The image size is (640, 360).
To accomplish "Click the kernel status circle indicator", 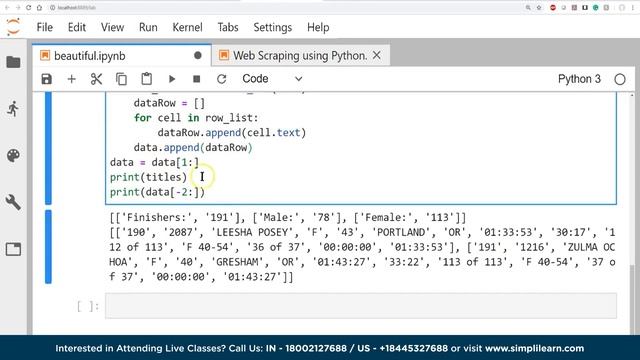I will pos(620,79).
